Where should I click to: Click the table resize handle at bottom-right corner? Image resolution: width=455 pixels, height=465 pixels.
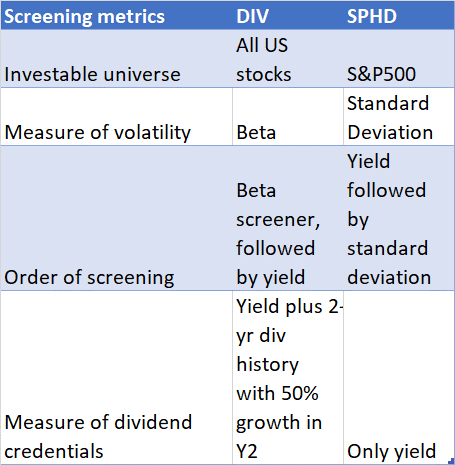tap(452, 462)
